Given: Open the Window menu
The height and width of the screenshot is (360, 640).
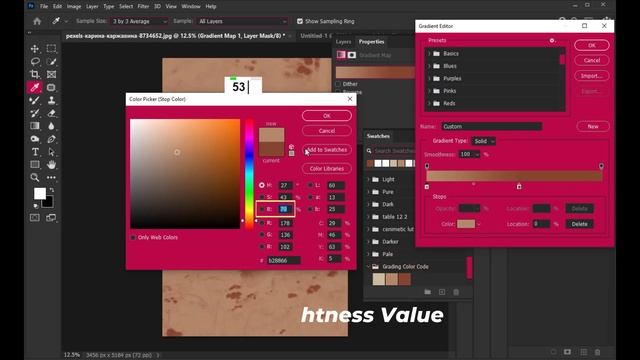Looking at the screenshot, I should [191, 7].
